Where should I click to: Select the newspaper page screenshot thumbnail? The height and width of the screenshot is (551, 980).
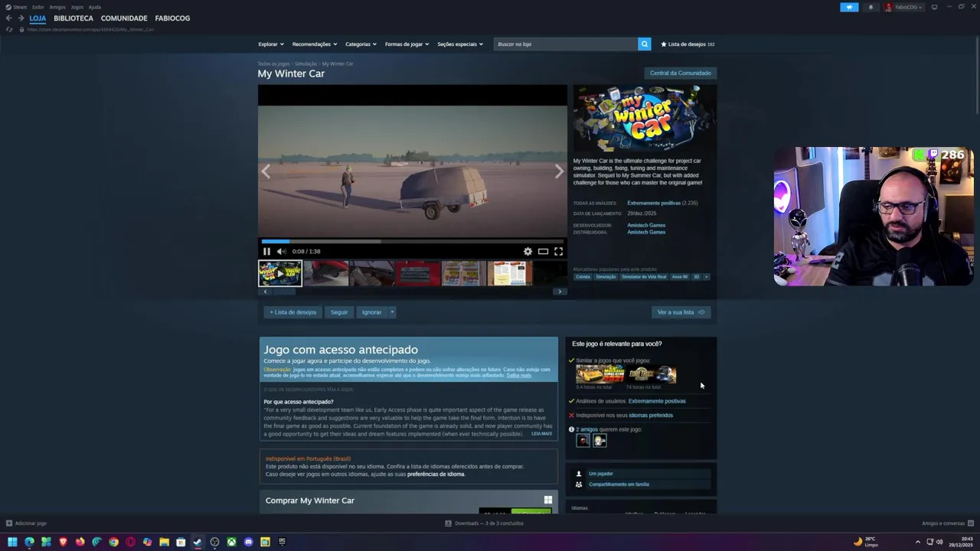pos(510,273)
